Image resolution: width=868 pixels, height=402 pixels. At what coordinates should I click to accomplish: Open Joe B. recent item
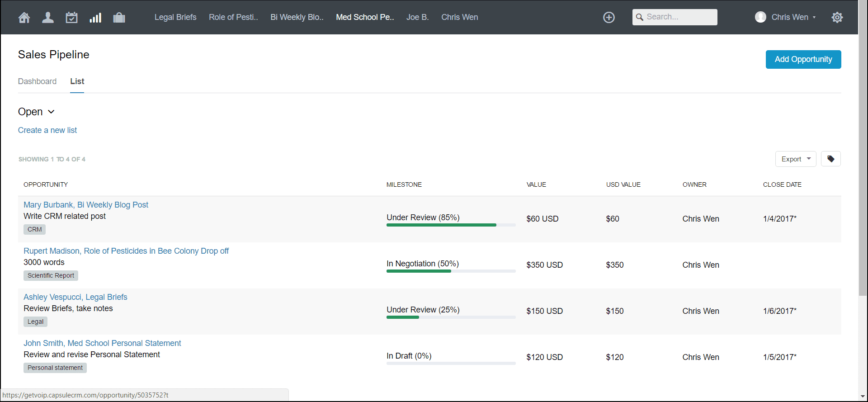point(417,17)
